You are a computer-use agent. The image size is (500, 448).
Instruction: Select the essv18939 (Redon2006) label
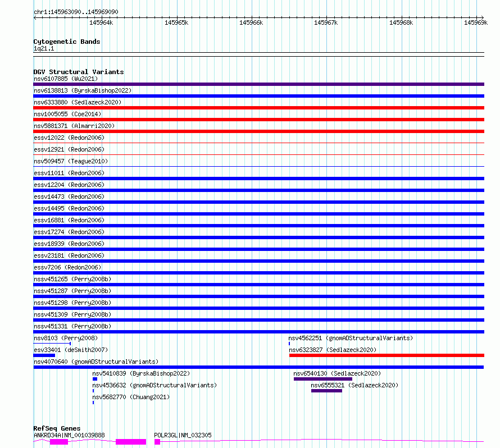pos(69,244)
